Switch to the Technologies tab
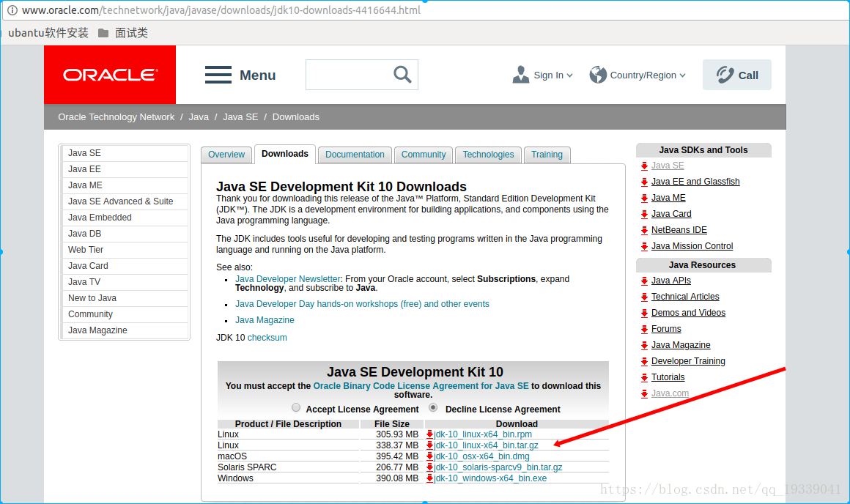 [x=489, y=155]
